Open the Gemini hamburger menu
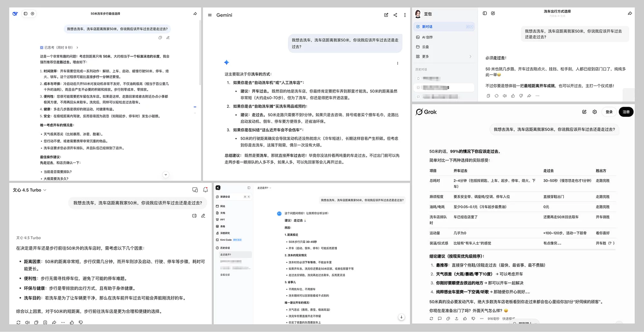 coord(210,15)
